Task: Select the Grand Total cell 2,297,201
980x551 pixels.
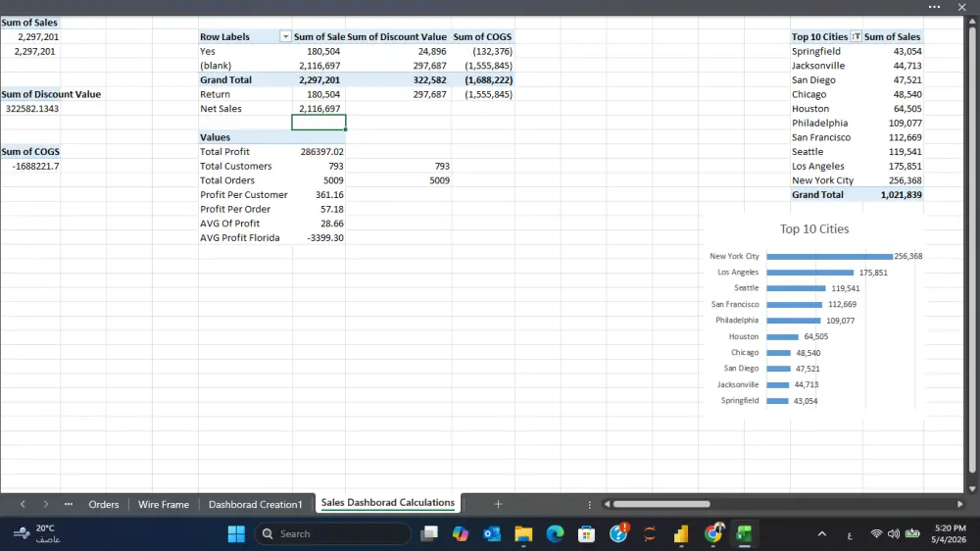Action: (x=318, y=80)
